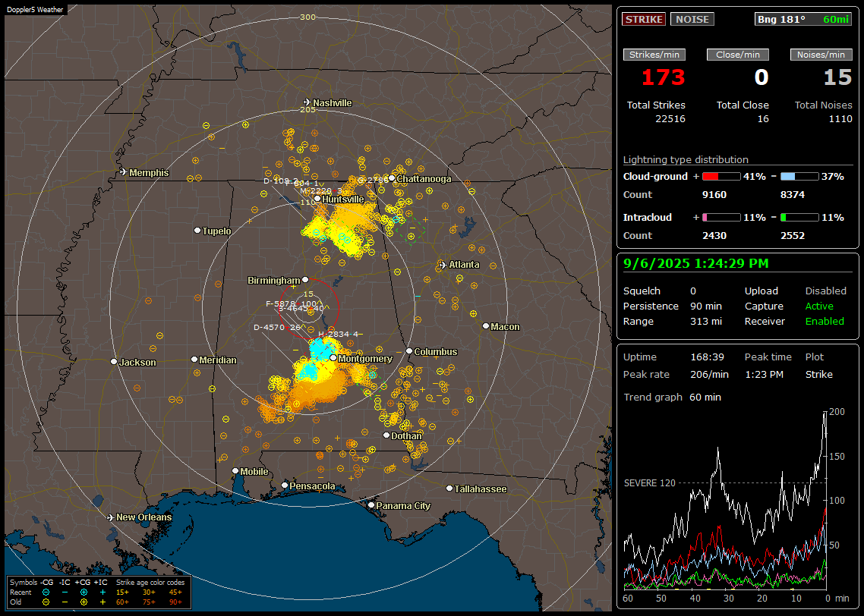864x616 pixels.
Task: Click the Plot value Strike
Action: pos(818,375)
